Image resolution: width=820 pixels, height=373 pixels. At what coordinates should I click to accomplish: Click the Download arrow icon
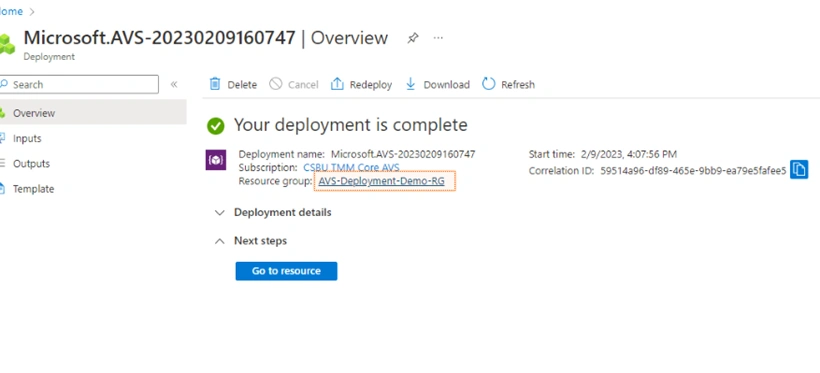(x=411, y=84)
